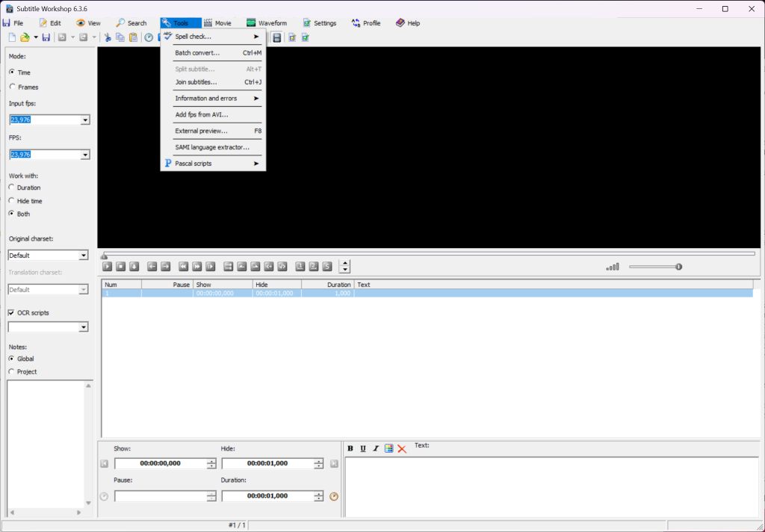
Task: Click the subtitle Text edit area
Action: pos(552,486)
